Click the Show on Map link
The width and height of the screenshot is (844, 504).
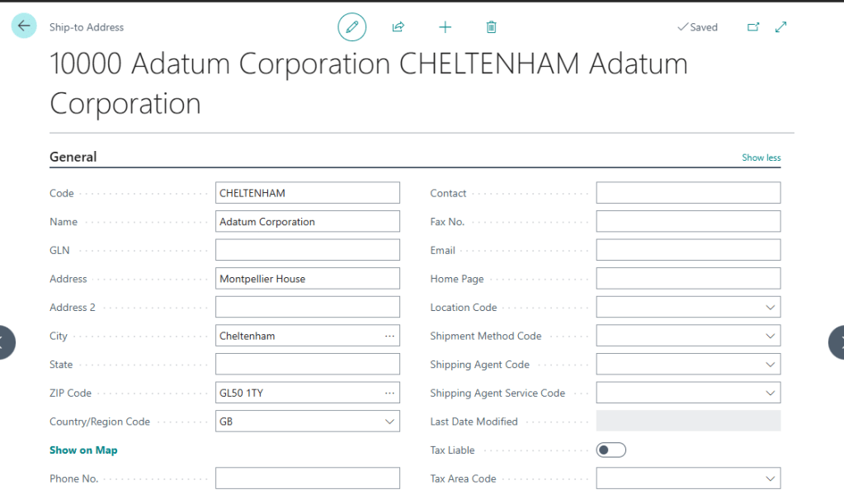83,450
